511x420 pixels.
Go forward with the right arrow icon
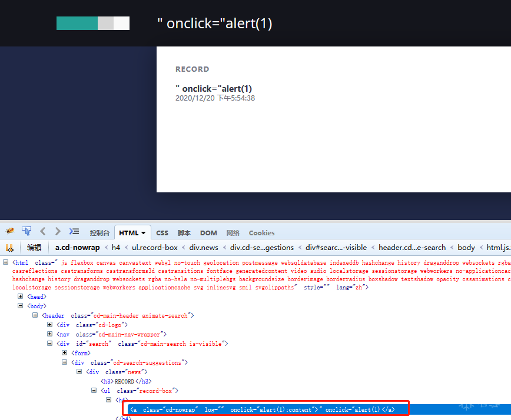(58, 231)
